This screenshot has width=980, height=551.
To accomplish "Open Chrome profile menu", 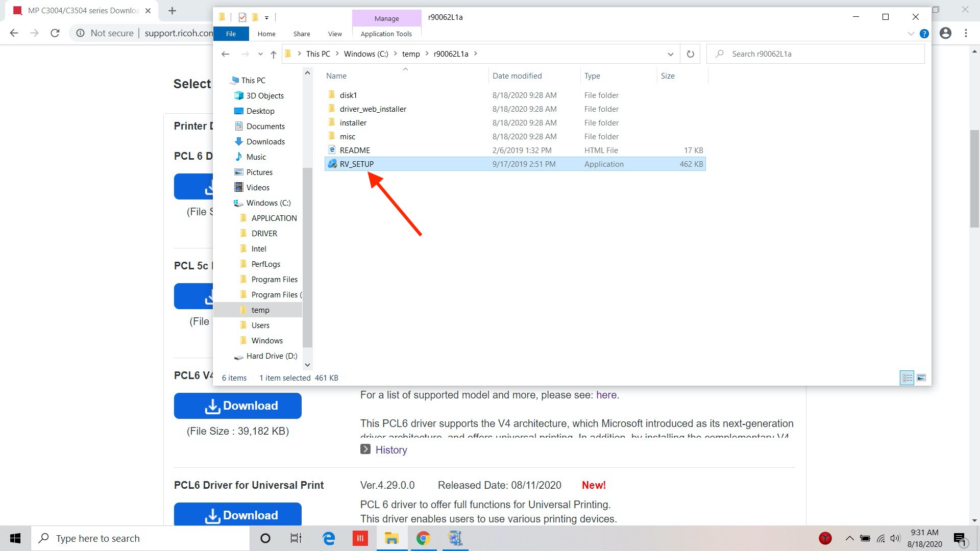I will click(945, 33).
